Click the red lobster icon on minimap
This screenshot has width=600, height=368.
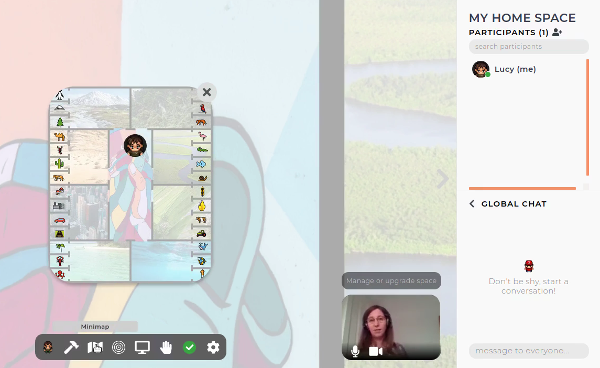(x=60, y=261)
